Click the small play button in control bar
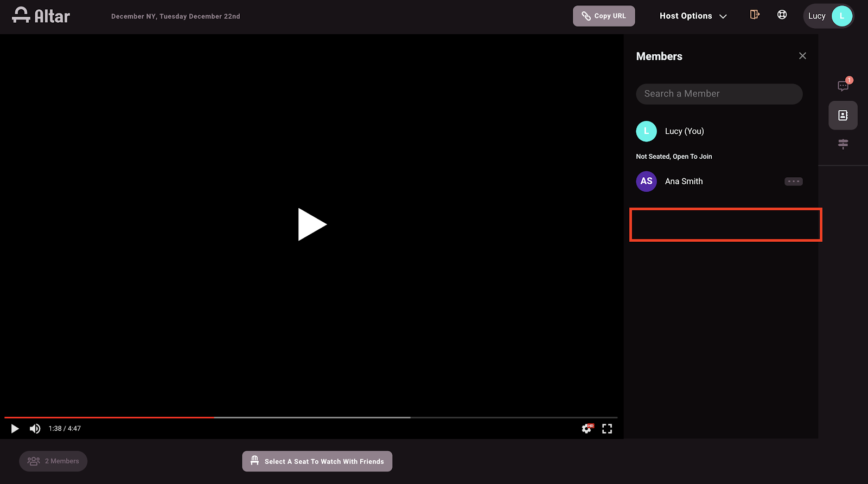The image size is (868, 484). point(15,429)
